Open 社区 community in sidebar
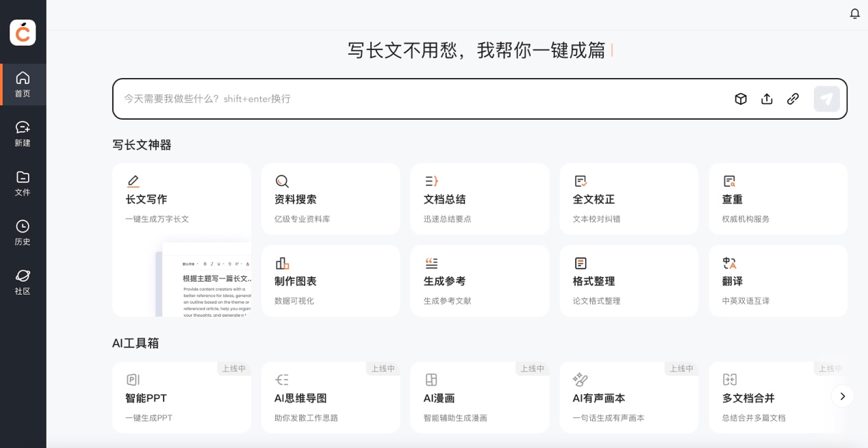Viewport: 868px width, 448px height. pyautogui.click(x=23, y=282)
